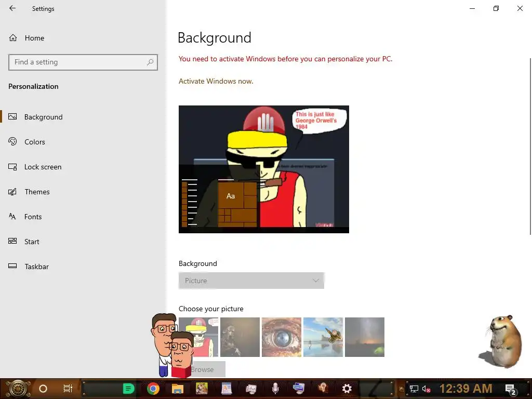Open the keyboard monitor taskbar icon
The width and height of the screenshot is (532, 399).
299,389
